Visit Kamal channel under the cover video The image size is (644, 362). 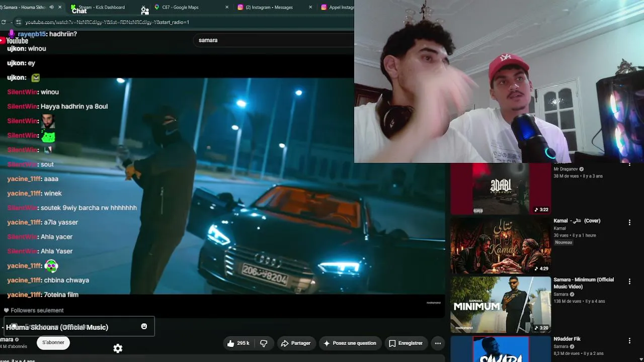coord(559,228)
